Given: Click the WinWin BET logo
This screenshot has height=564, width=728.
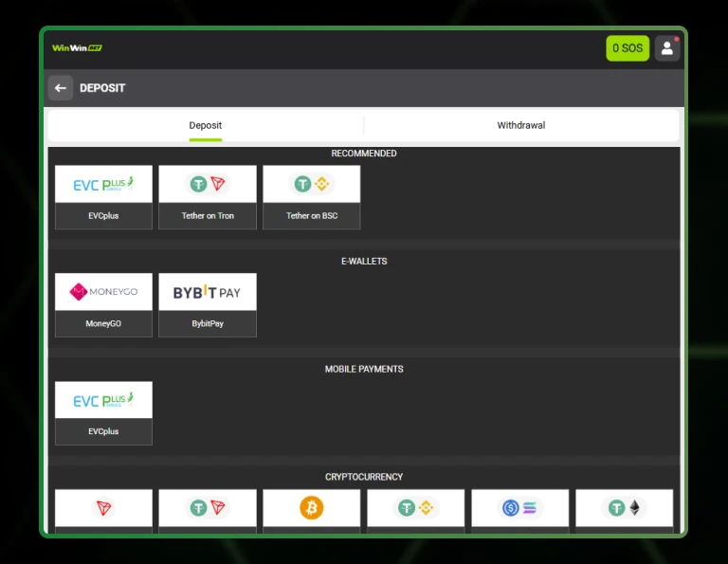Looking at the screenshot, I should point(77,47).
